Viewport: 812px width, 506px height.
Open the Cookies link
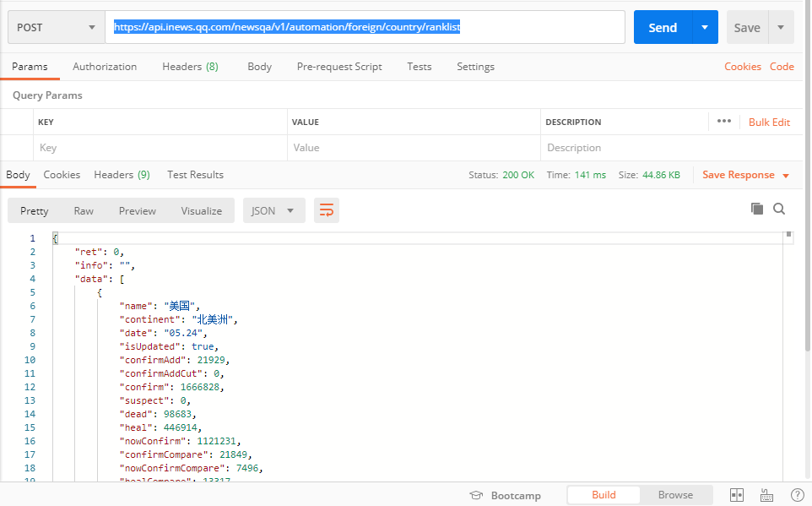[743, 67]
